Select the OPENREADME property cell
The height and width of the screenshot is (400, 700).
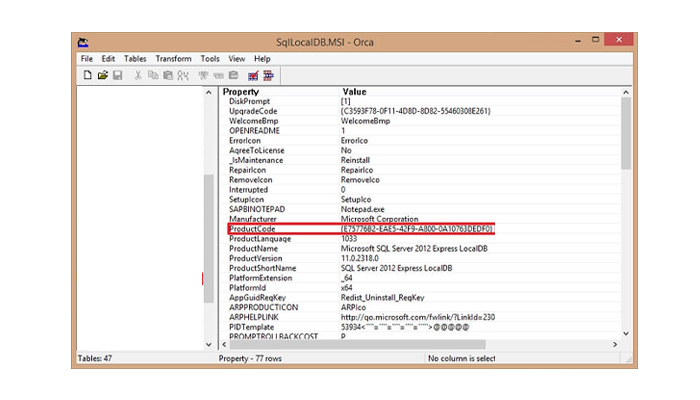pyautogui.click(x=254, y=131)
